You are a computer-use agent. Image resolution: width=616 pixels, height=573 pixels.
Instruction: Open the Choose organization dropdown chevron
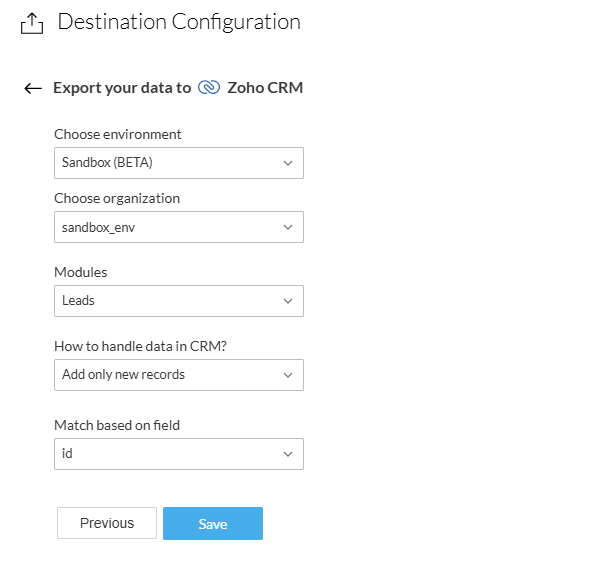point(288,227)
